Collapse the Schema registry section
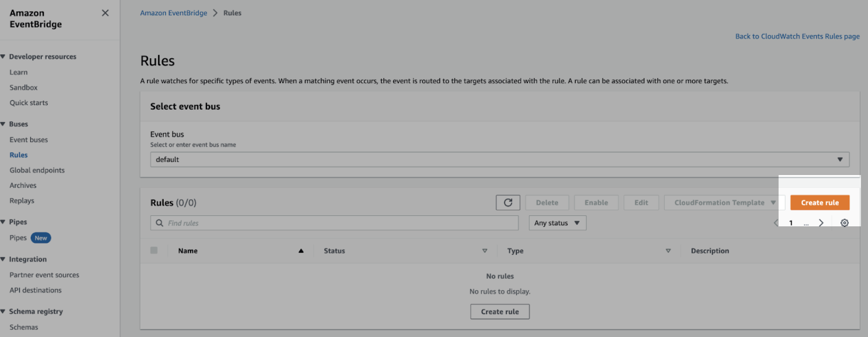 (x=3, y=311)
